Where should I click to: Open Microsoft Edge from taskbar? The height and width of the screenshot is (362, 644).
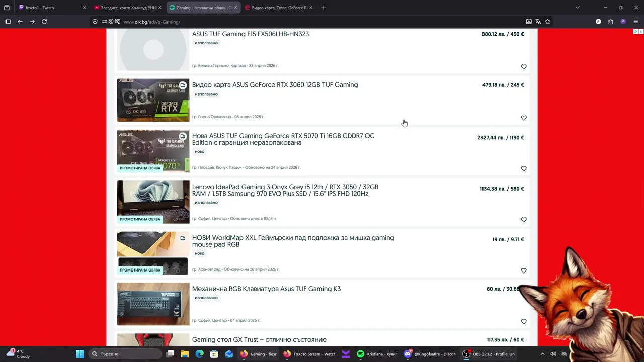click(x=199, y=354)
